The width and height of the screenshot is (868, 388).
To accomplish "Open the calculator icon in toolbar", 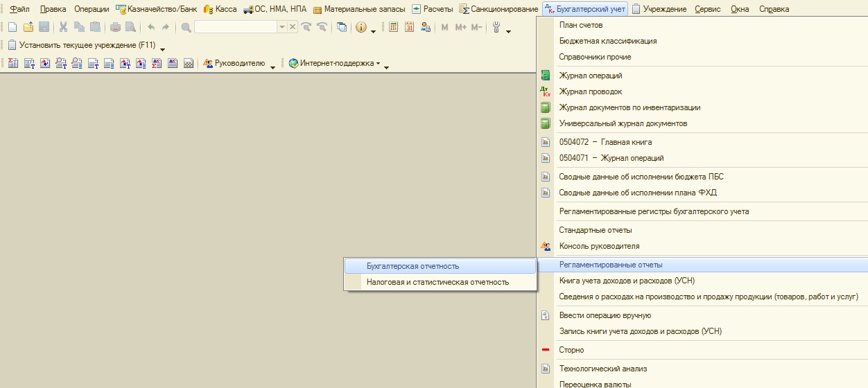I will tap(394, 27).
